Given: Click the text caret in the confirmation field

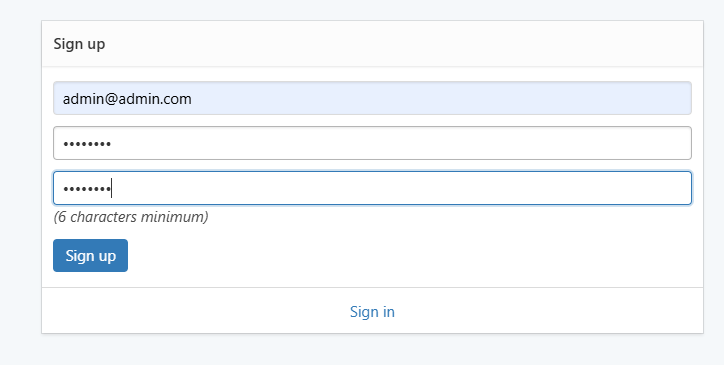Looking at the screenshot, I should click(x=112, y=189).
